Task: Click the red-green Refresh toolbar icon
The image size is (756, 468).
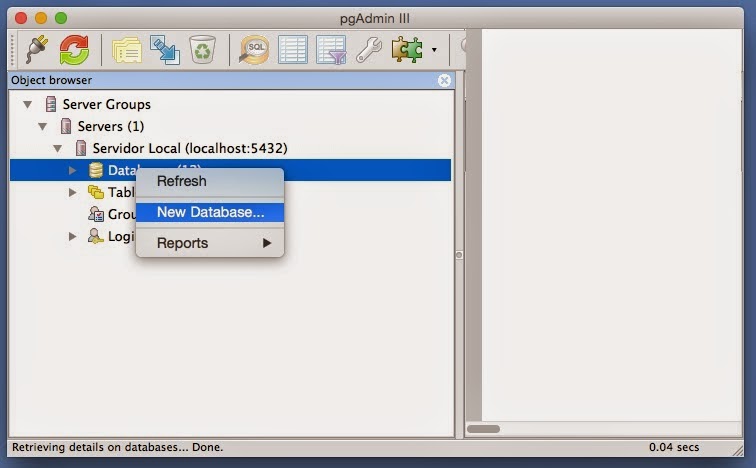Action: tap(74, 50)
